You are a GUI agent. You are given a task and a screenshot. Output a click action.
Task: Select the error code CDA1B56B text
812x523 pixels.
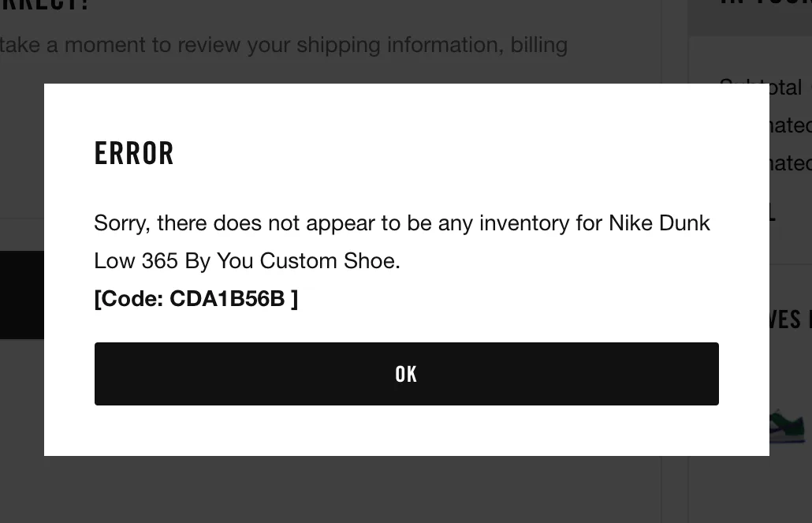(x=196, y=298)
